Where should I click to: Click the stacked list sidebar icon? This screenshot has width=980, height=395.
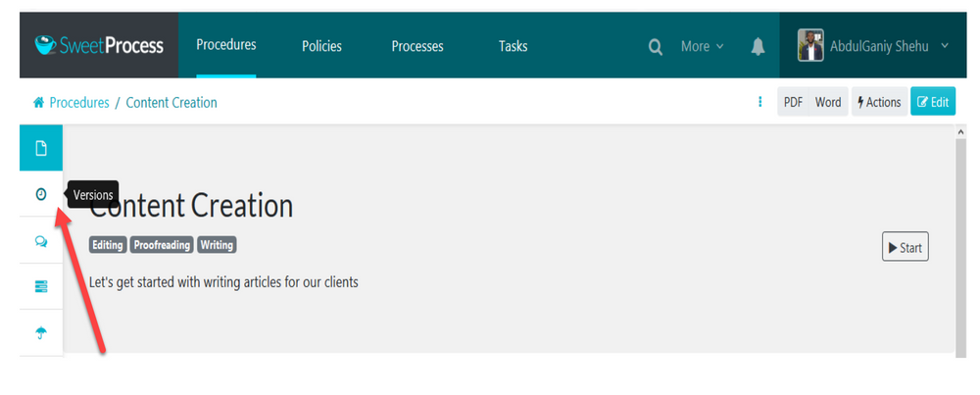click(41, 286)
